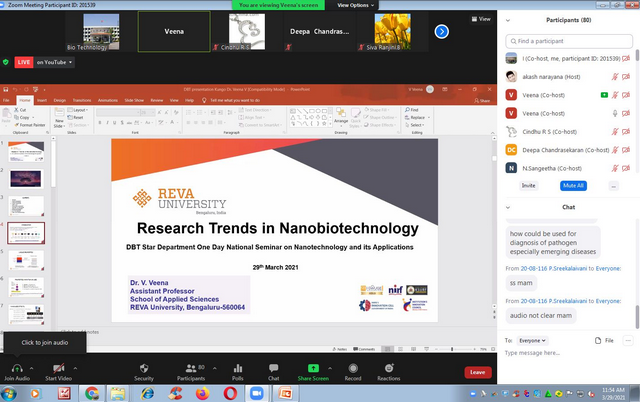Switch to the Insert ribbon tab
Screen dimensions: 640x402
tap(42, 100)
